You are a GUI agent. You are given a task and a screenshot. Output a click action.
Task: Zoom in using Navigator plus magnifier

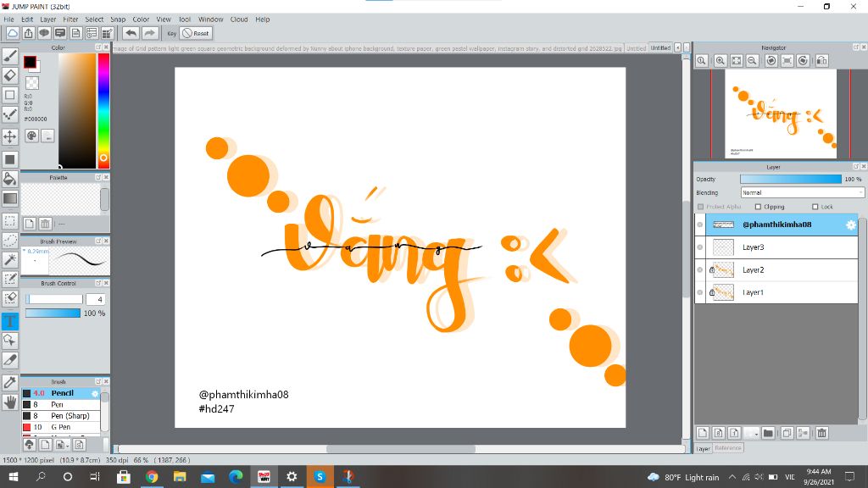click(721, 61)
